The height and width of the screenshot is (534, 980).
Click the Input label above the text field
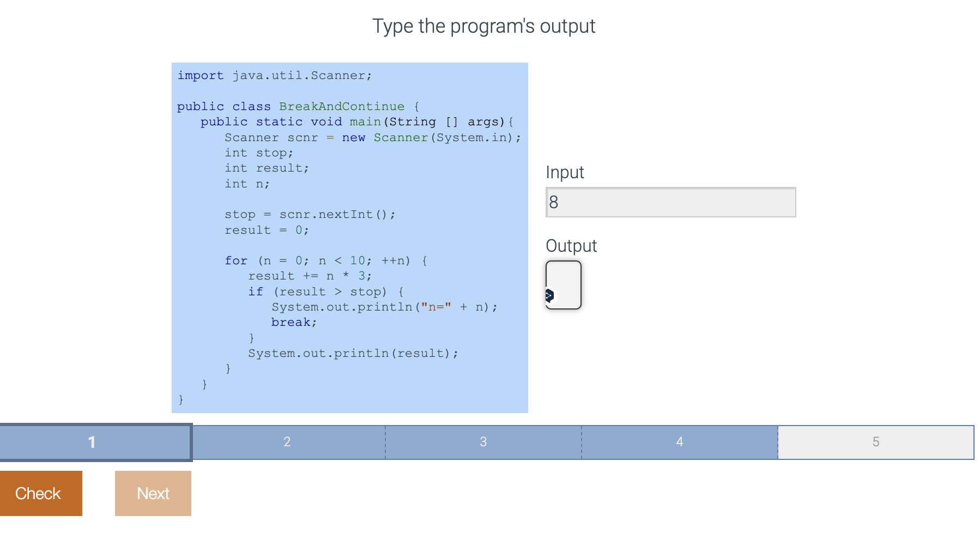(565, 172)
